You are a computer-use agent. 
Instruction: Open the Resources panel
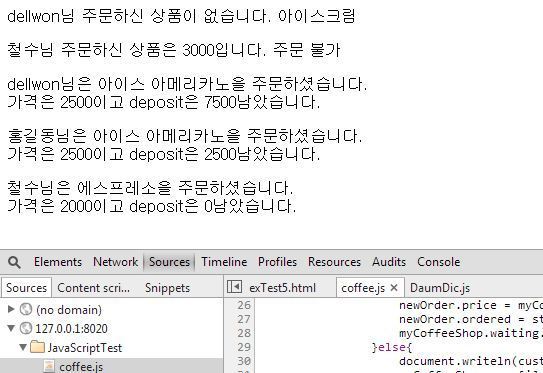click(x=335, y=262)
